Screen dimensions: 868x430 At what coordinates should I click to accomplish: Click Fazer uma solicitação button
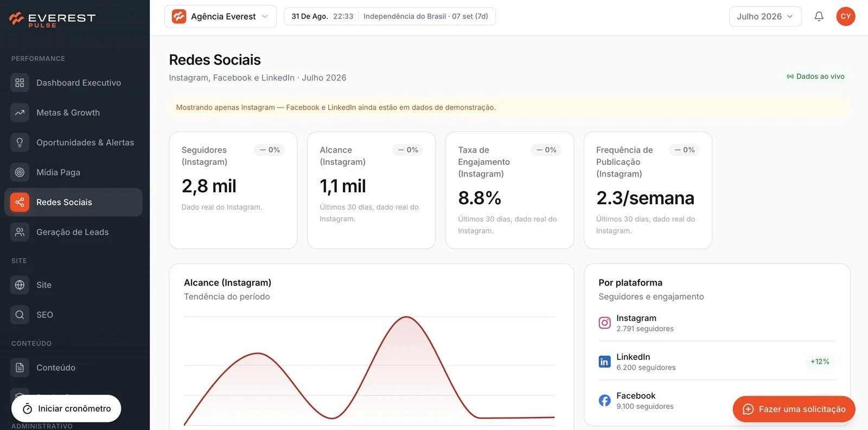pos(794,409)
